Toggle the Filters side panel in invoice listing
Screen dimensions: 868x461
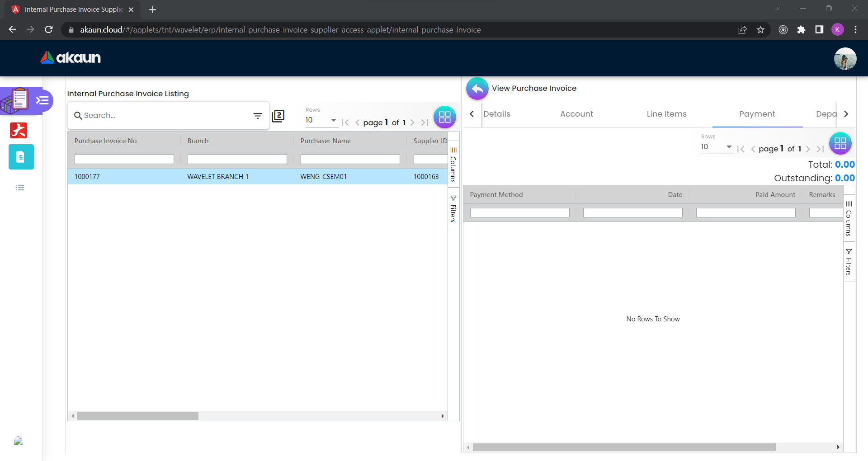[453, 208]
